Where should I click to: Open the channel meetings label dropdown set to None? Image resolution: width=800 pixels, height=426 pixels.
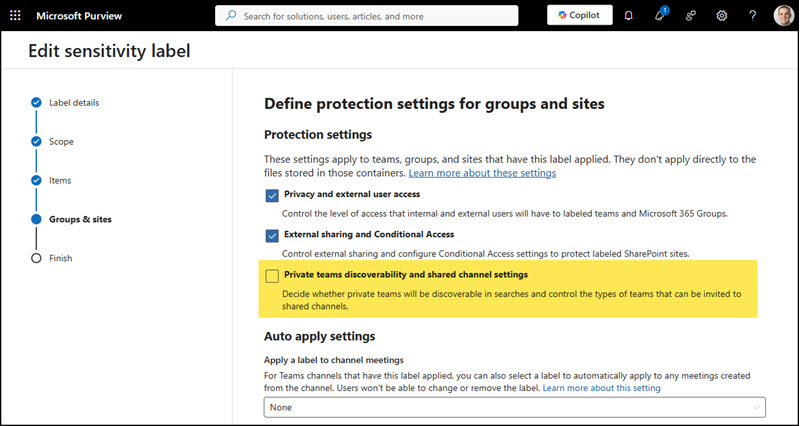tap(515, 407)
